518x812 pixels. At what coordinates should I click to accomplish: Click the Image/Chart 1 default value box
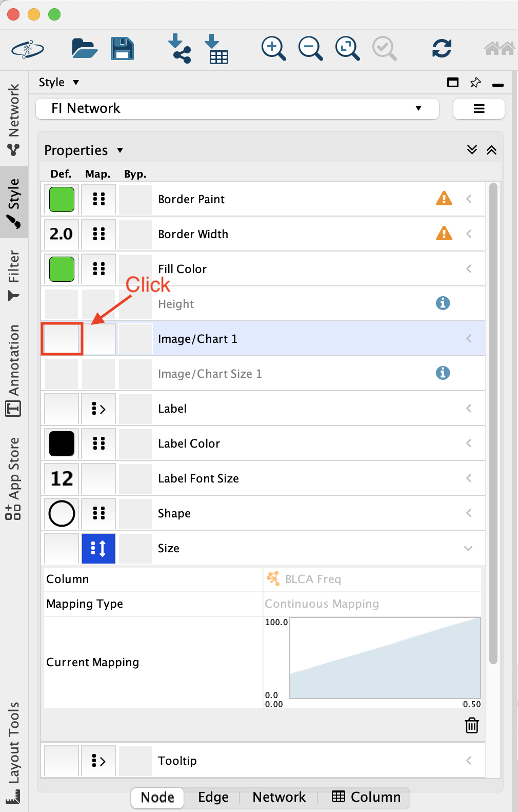pos(62,339)
